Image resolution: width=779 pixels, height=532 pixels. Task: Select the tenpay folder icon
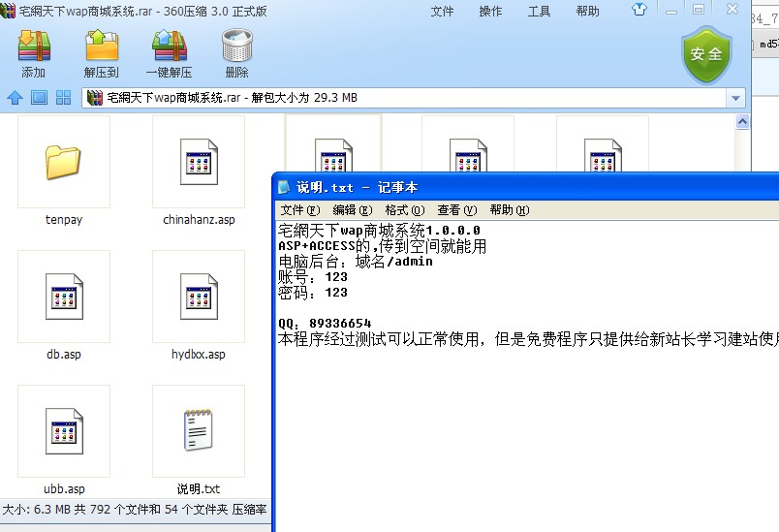[x=63, y=162]
